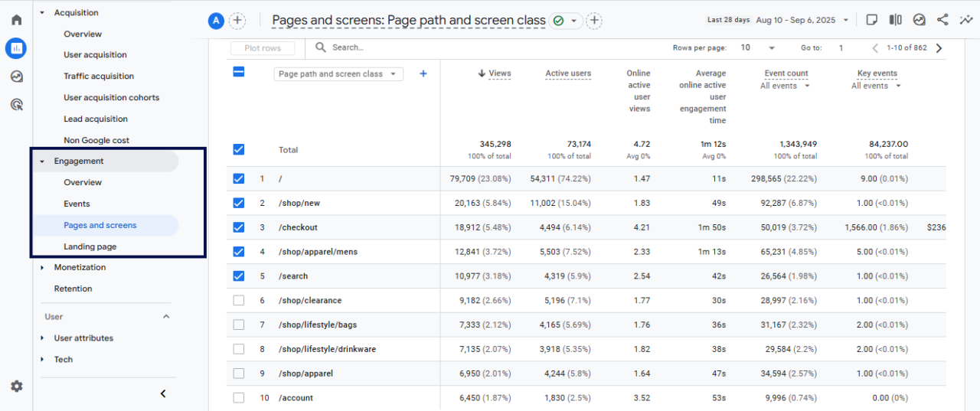Image resolution: width=980 pixels, height=411 pixels.
Task: Check the /shop/clearance row checkbox
Action: [239, 301]
